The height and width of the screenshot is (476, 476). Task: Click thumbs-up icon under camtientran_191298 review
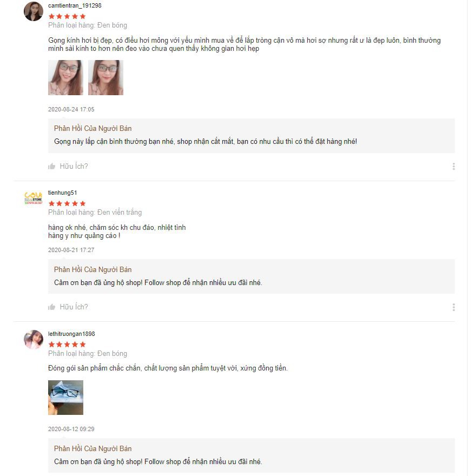51,167
